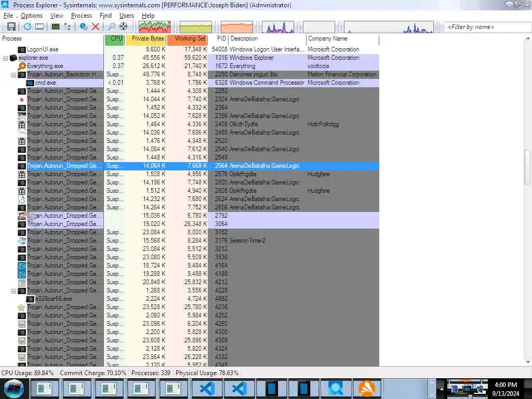Viewport: 532px width, 399px height.
Task: Collapse the tree node for PID 4228
Action: point(14,291)
